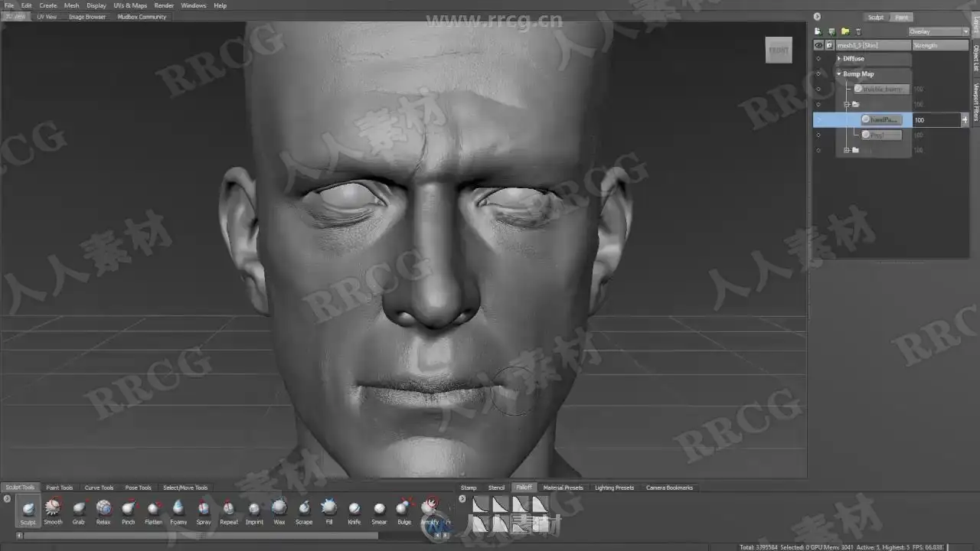Select the Scrape sculpt tool
This screenshot has height=551, width=980.
pos(304,510)
